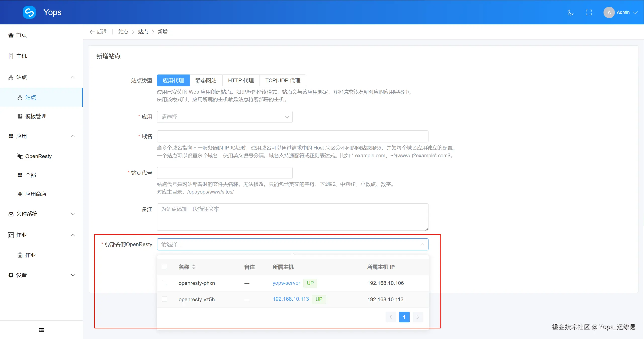644x339 pixels.
Task: Enter fullscreen using the expand icon
Action: click(x=589, y=12)
